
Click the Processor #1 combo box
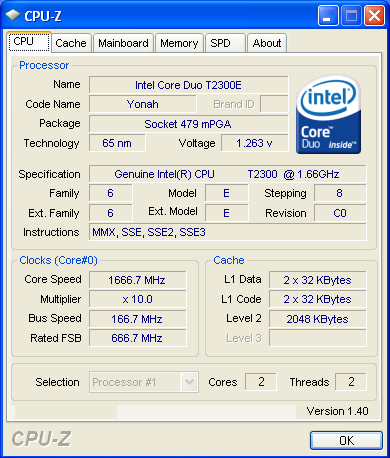tap(144, 382)
